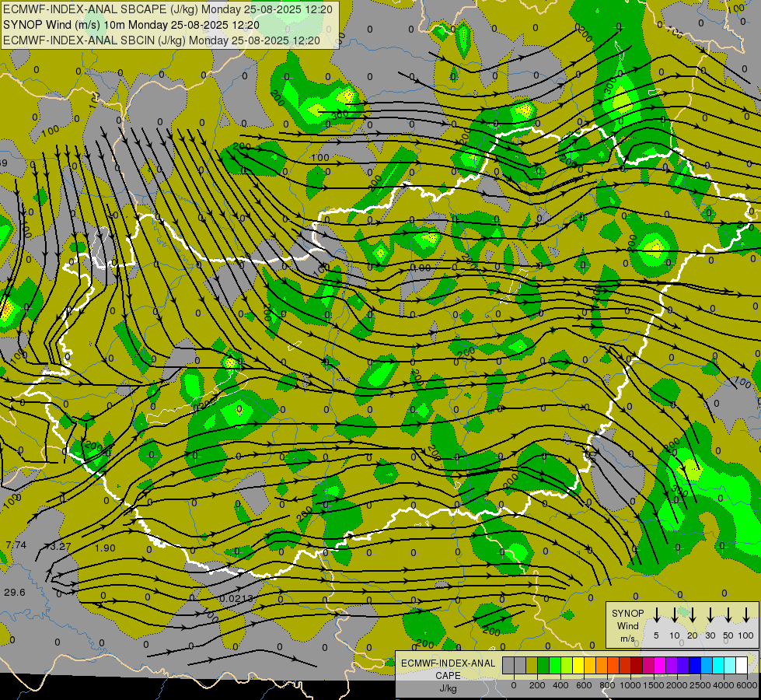Click the '1000' tick label under the colorbar

coord(630,685)
